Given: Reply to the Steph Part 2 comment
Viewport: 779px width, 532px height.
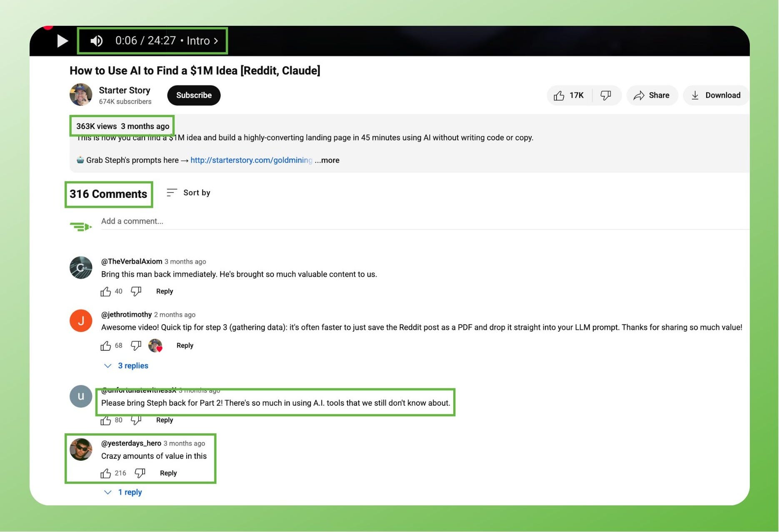Looking at the screenshot, I should click(x=165, y=420).
